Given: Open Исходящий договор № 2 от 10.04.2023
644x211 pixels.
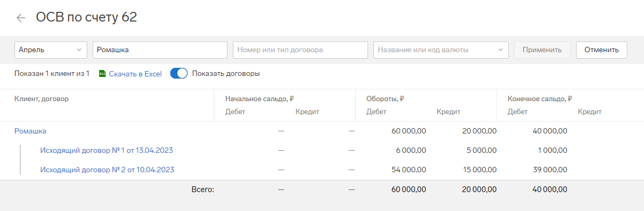Looking at the screenshot, I should coord(107,170).
